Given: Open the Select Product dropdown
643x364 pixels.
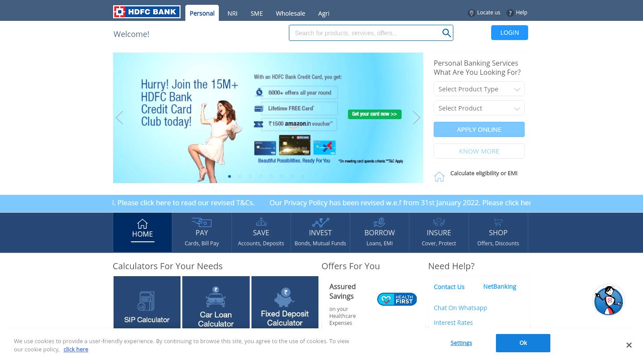Looking at the screenshot, I should pos(479,108).
